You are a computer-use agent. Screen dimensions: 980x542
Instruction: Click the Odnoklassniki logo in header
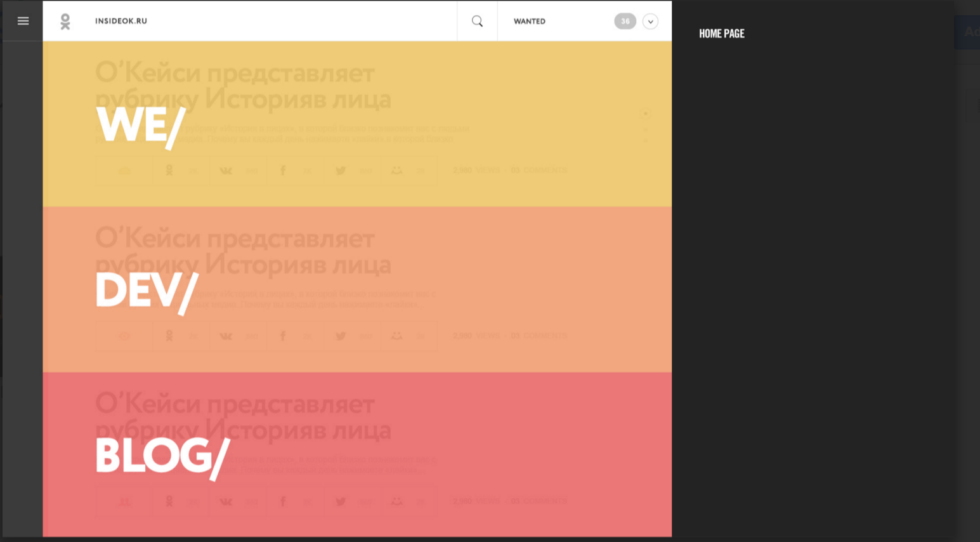(65, 22)
